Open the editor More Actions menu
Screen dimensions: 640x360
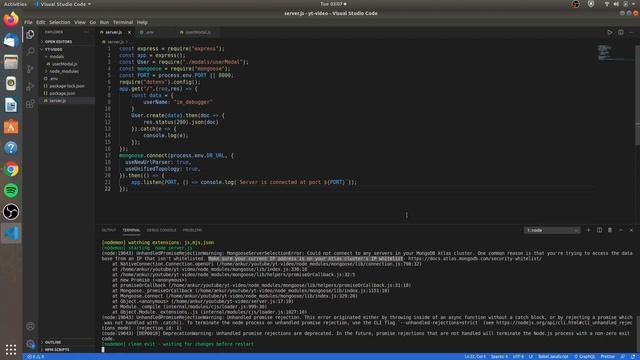(x=631, y=32)
